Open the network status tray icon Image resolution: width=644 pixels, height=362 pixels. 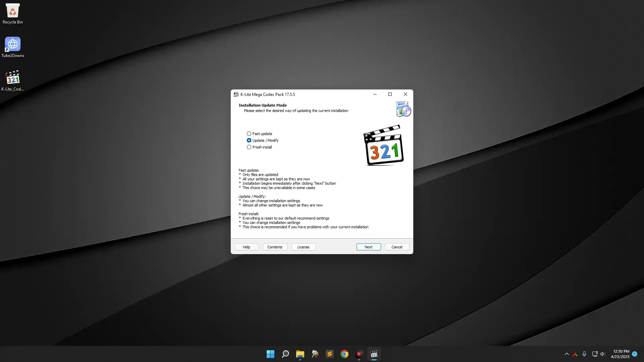coord(595,354)
